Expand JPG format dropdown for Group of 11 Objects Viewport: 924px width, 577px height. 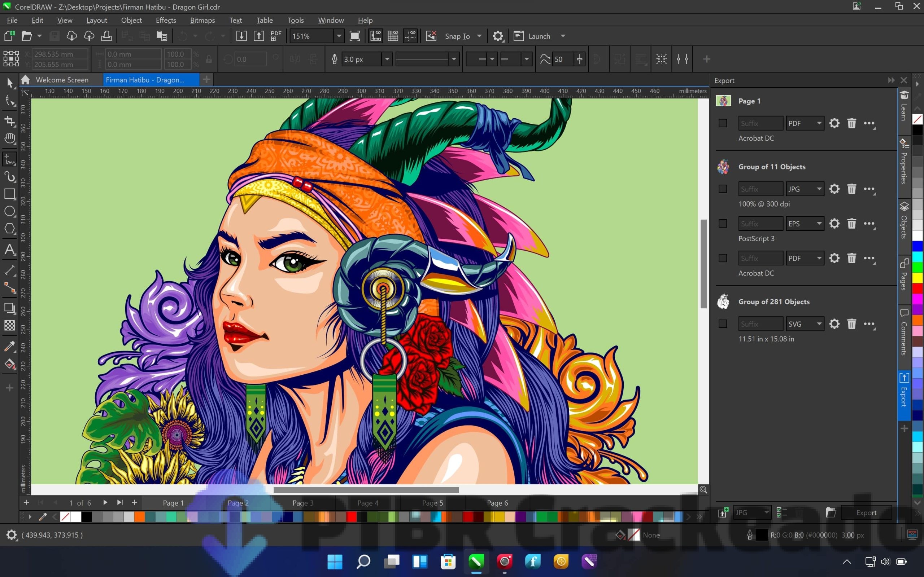click(819, 189)
